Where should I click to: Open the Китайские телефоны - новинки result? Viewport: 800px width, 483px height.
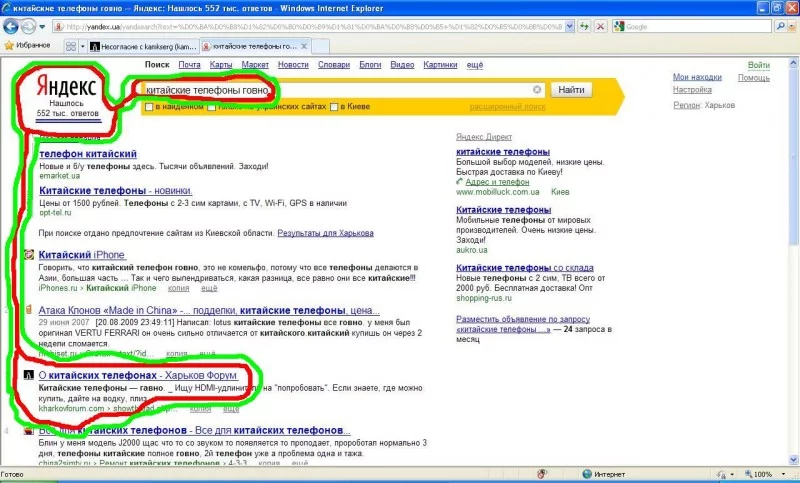pos(116,191)
